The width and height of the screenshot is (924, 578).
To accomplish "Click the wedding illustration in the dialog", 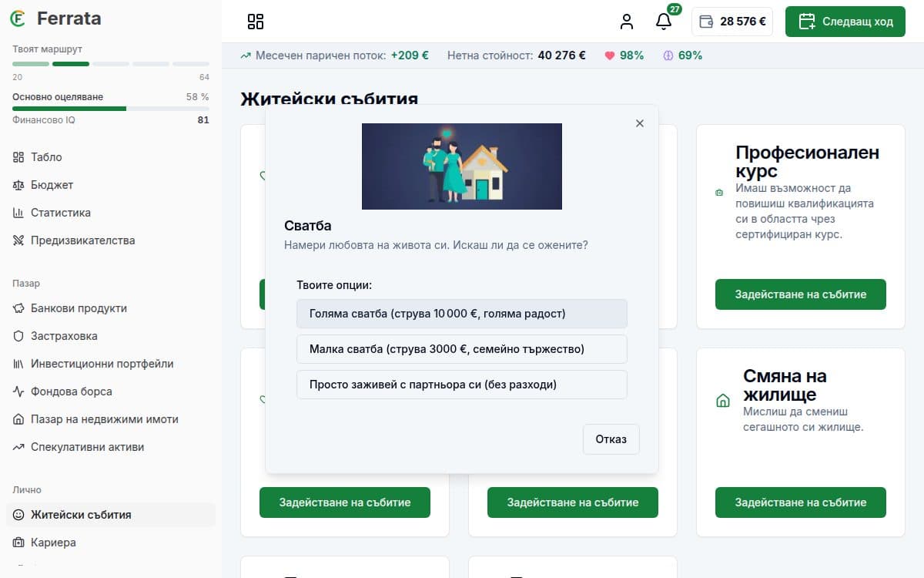I will (x=462, y=166).
